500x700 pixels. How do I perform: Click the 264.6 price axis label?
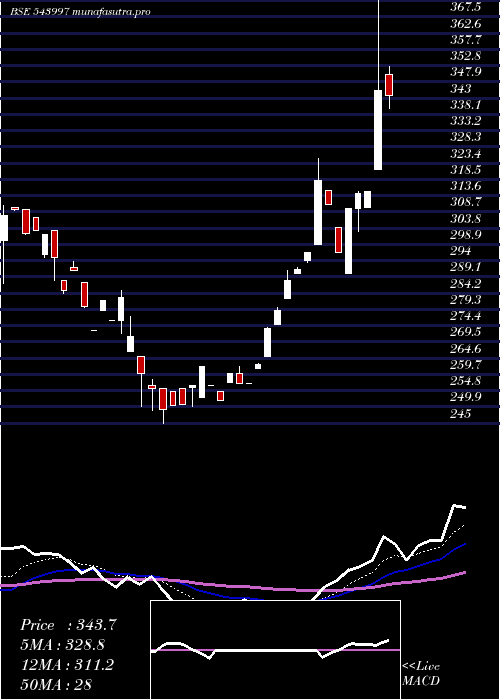(466, 349)
